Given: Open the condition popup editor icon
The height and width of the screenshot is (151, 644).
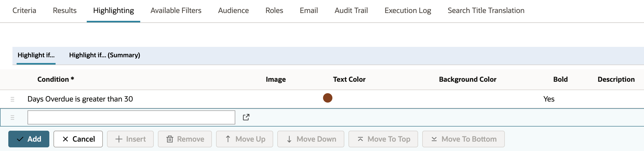Looking at the screenshot, I should coord(246,117).
